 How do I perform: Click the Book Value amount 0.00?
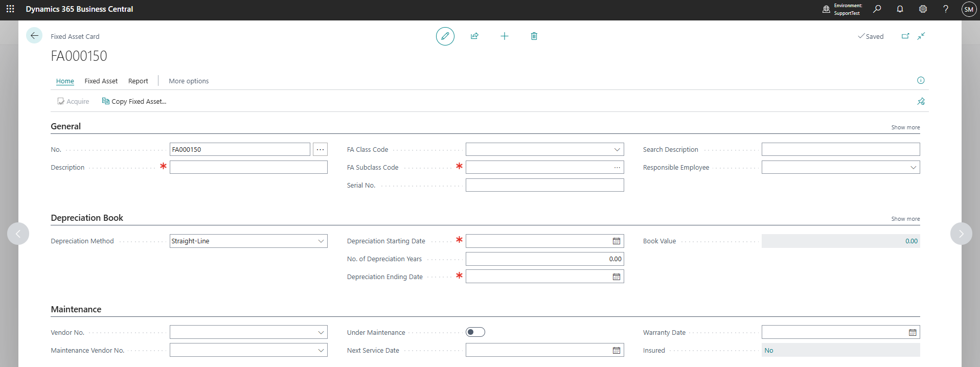pyautogui.click(x=911, y=241)
